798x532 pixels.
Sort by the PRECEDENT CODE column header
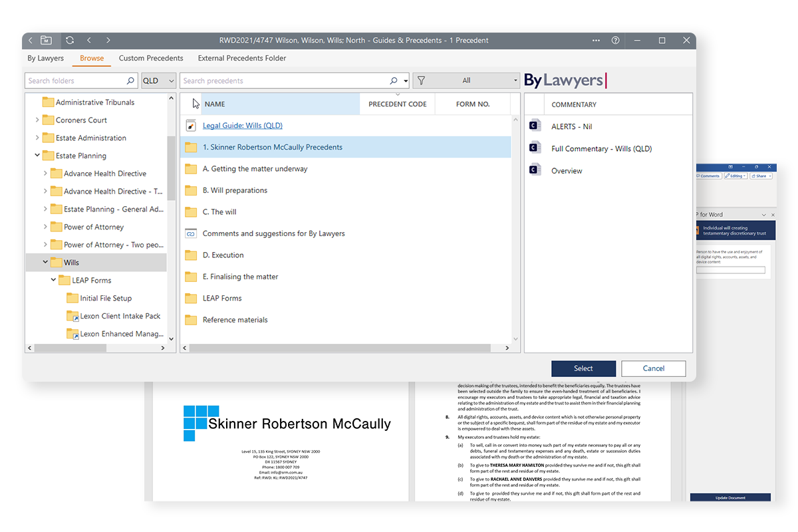pyautogui.click(x=398, y=104)
